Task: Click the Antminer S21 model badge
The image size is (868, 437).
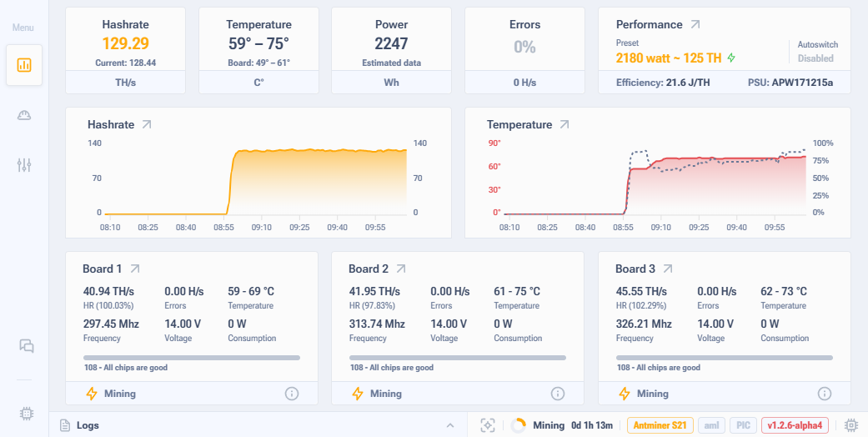Action: (x=659, y=425)
